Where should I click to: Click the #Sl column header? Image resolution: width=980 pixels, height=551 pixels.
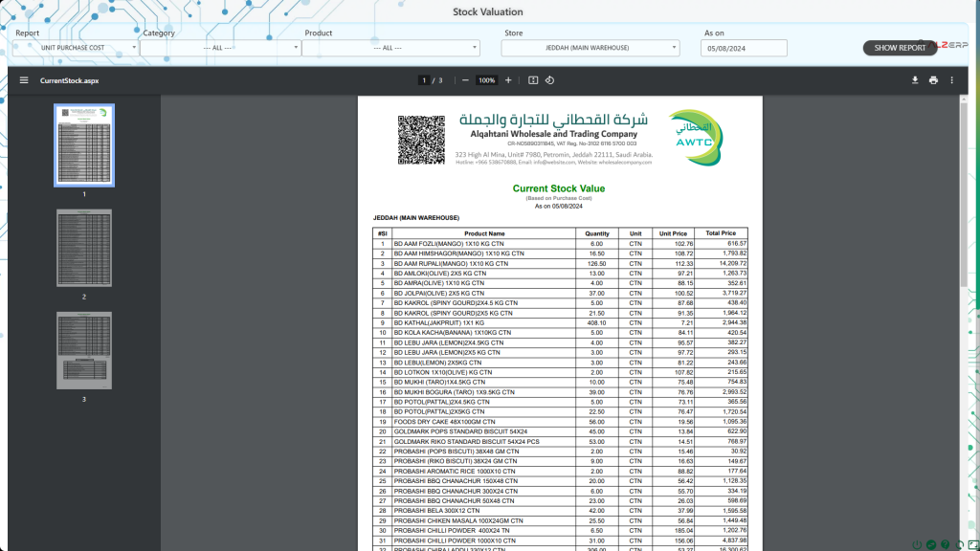[x=383, y=233]
